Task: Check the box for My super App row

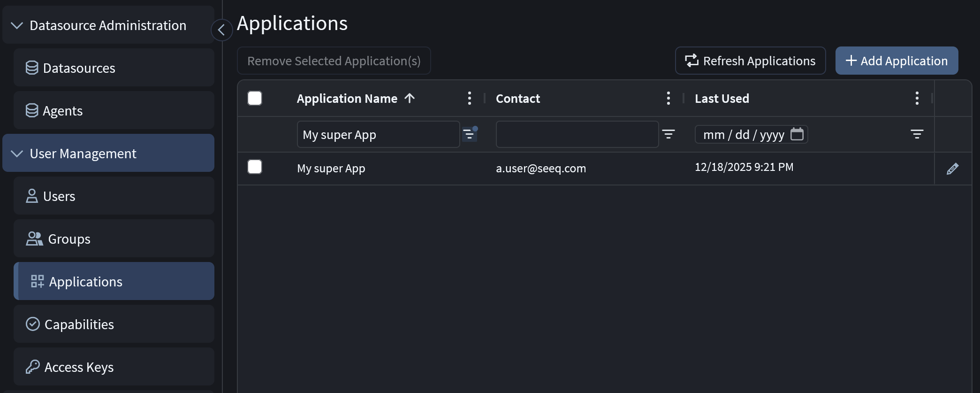Action: [x=255, y=167]
